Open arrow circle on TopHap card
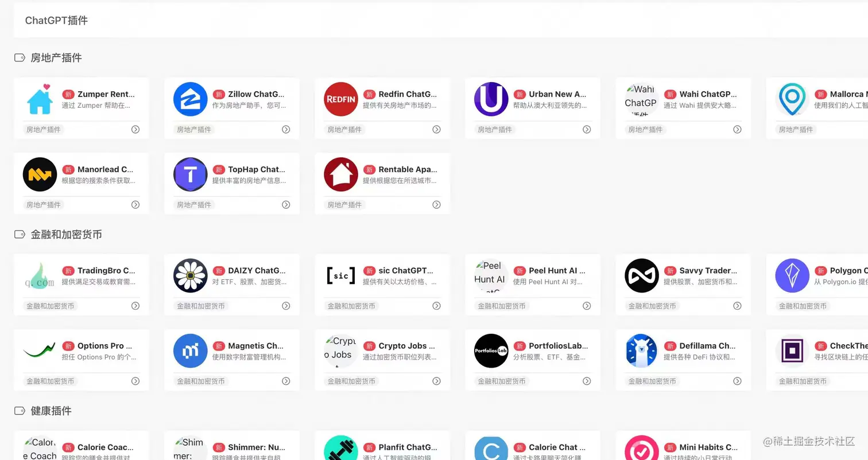This screenshot has height=460, width=868. [x=286, y=205]
